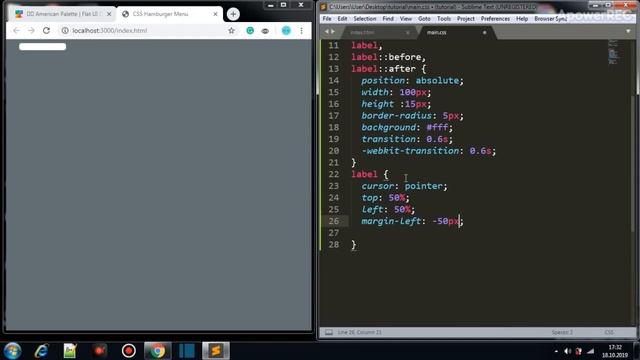Viewport: 640px width, 360px height.
Task: Open the Project menu
Action: click(x=465, y=19)
